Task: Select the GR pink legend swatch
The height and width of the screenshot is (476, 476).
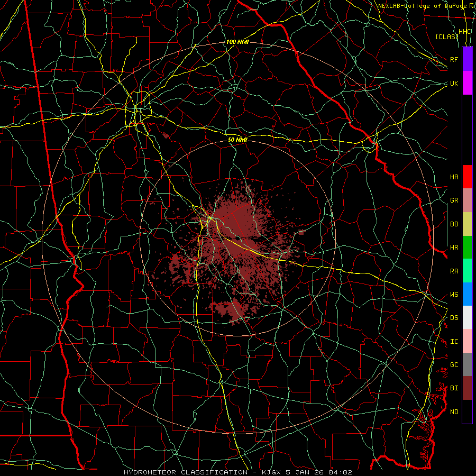Action: pos(467,200)
